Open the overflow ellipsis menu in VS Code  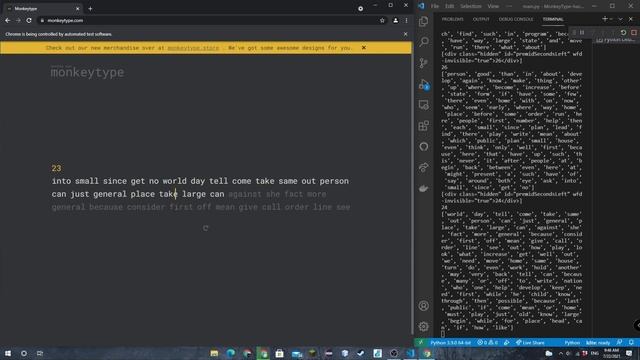click(509, 6)
